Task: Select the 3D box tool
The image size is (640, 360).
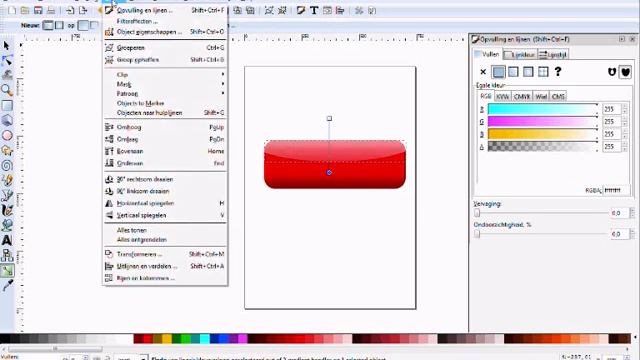Action: (x=7, y=120)
